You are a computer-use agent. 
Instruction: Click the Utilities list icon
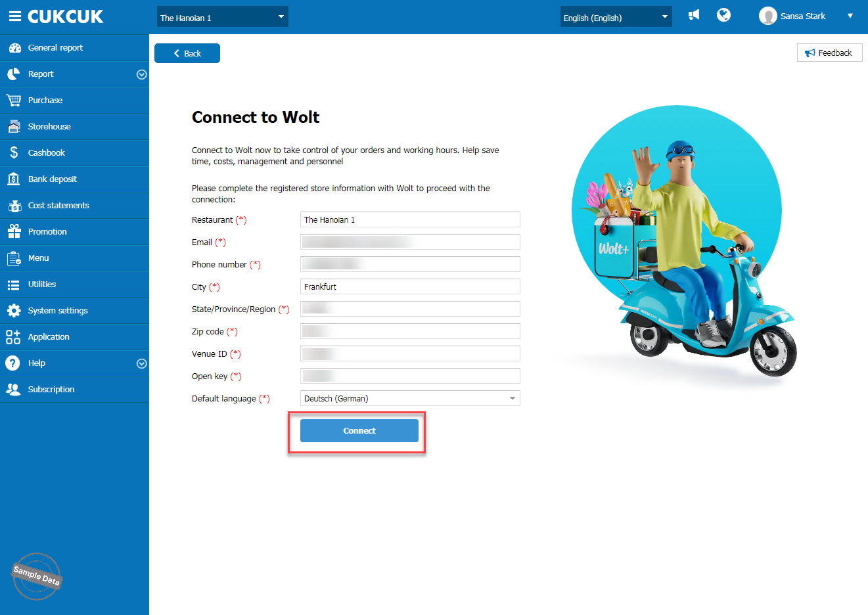(14, 285)
